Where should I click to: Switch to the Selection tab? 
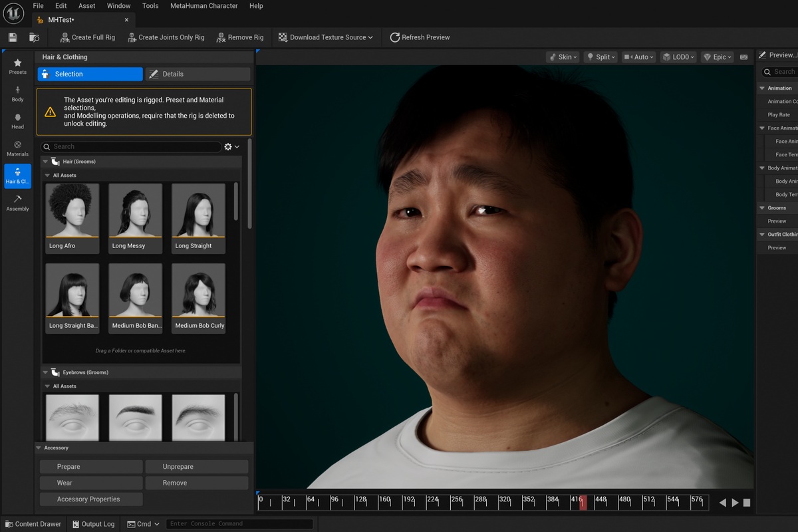[90, 74]
